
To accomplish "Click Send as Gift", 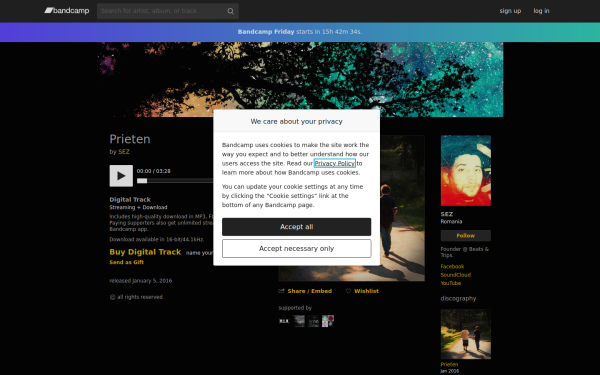I will (127, 262).
